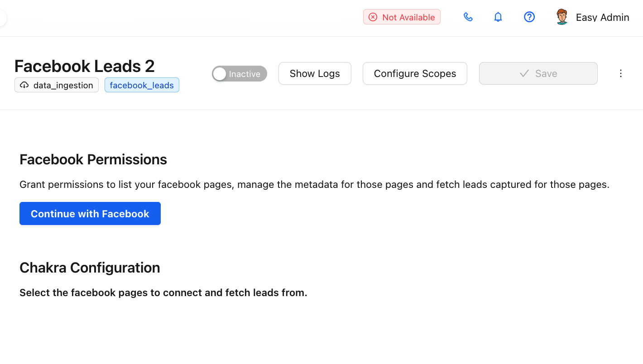Click the Chakra Configuration heading
This screenshot has width=643, height=364.
90,268
